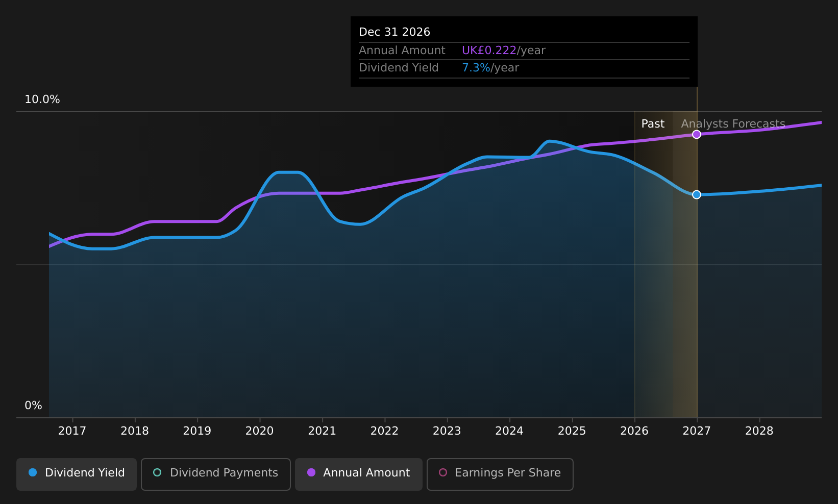Click the blue Dividend Yield legend dot
This screenshot has height=504, width=838.
pos(33,472)
